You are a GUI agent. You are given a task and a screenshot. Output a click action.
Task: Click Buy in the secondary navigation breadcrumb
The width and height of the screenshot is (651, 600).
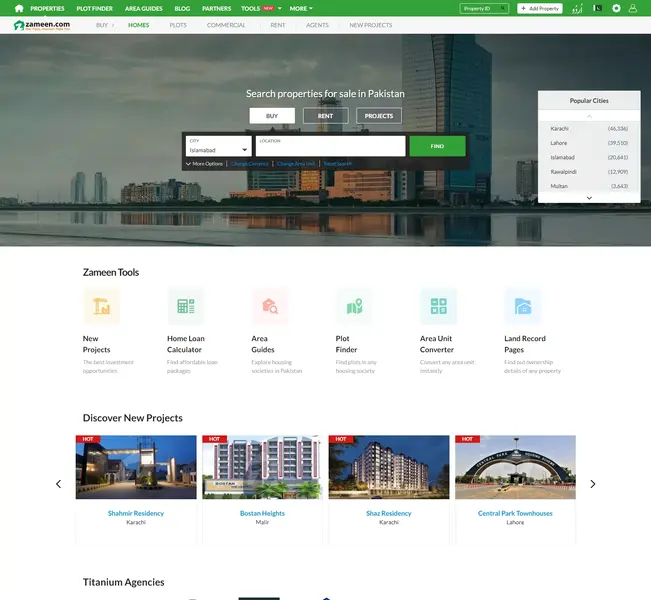102,25
